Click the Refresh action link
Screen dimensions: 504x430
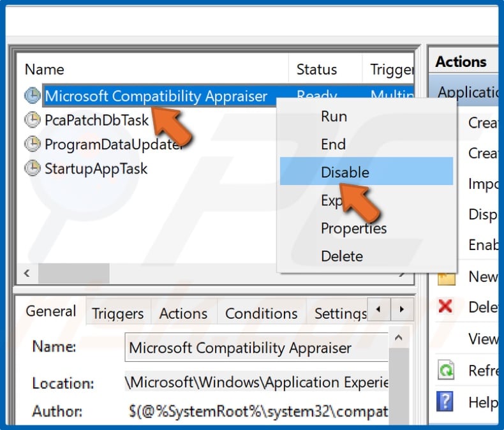(x=483, y=370)
